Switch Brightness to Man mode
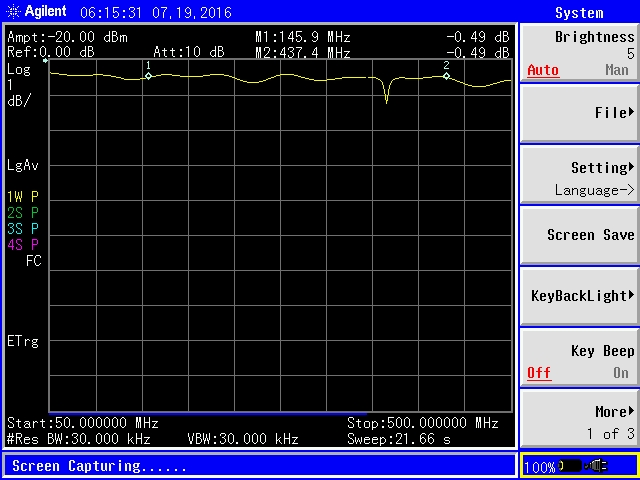The height and width of the screenshot is (480, 640). point(617,71)
